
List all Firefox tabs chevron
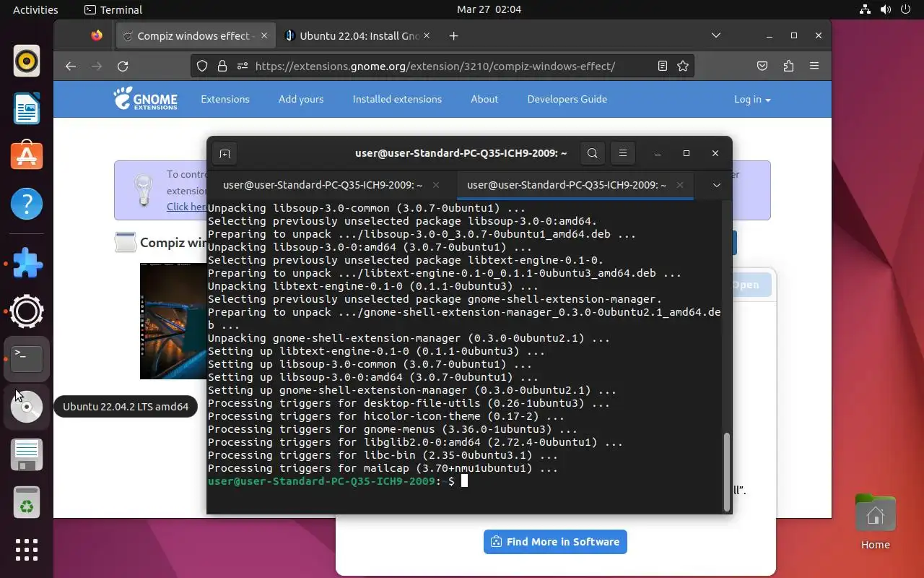tap(716, 35)
